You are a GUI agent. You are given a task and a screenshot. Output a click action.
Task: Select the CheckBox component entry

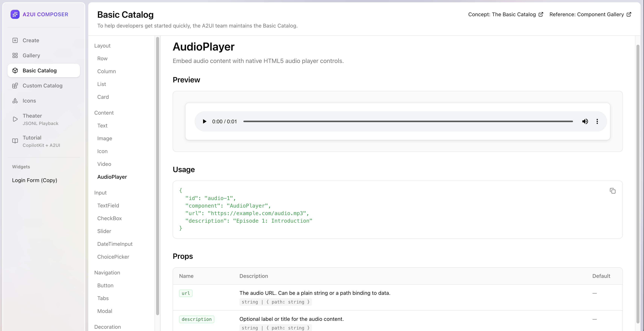coord(109,218)
